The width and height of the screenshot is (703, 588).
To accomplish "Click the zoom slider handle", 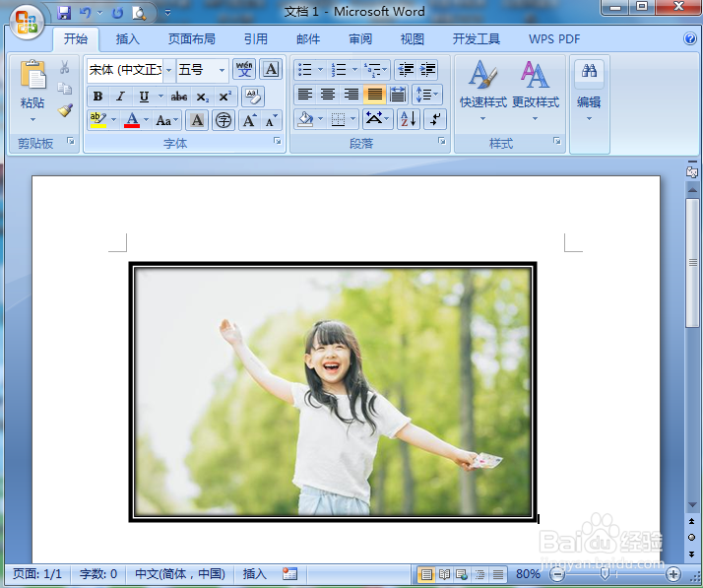I will click(605, 573).
